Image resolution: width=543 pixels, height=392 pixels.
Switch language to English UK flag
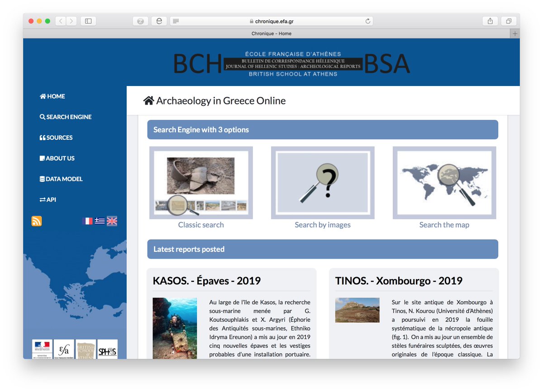click(x=112, y=221)
